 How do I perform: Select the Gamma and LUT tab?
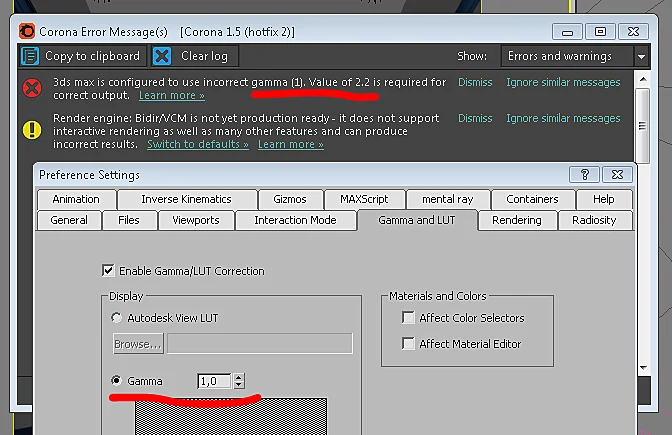click(417, 220)
